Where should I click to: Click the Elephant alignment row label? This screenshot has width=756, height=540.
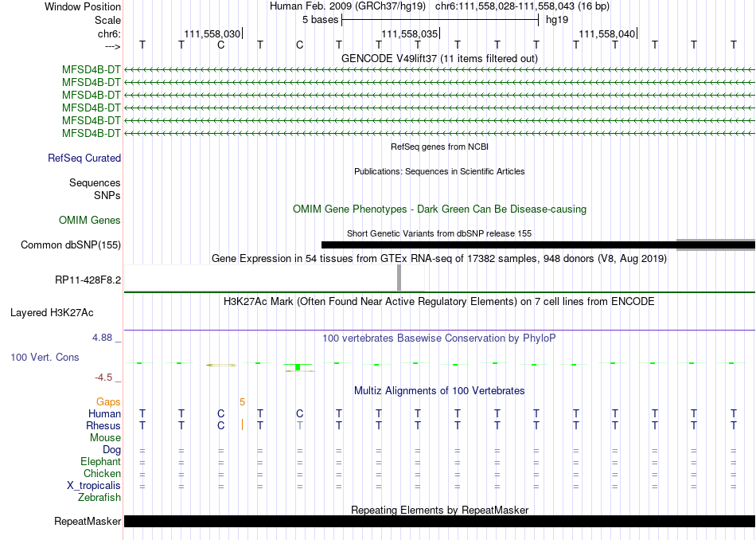[100, 462]
